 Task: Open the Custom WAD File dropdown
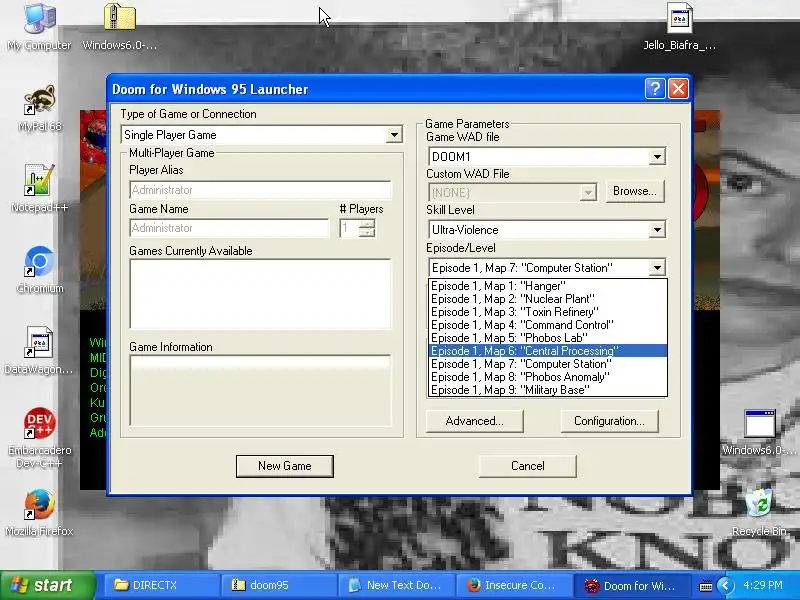point(588,193)
